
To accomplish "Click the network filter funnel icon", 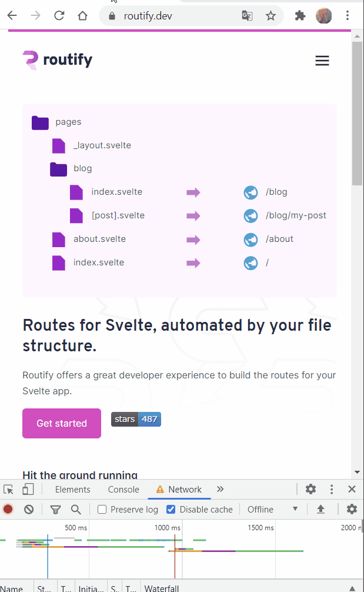I will click(55, 510).
